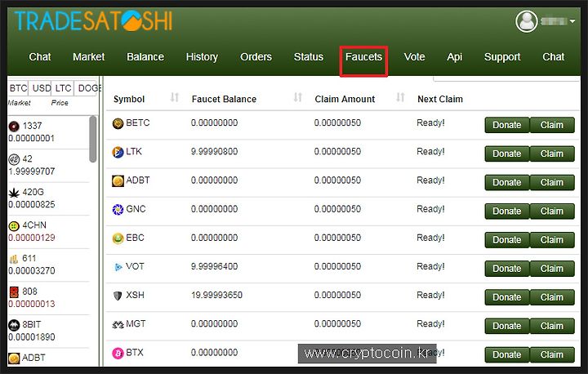Click the XSH faucet balance 19.99993650
The height and width of the screenshot is (374, 588).
coord(216,296)
